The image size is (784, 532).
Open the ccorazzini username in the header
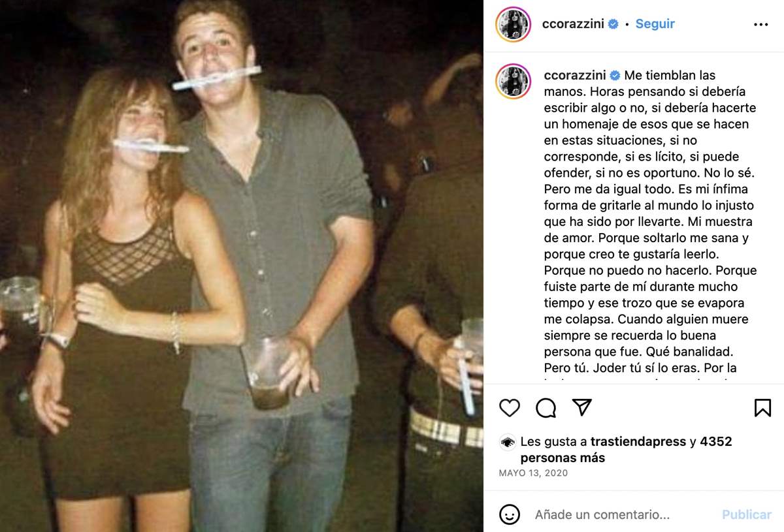(574, 24)
